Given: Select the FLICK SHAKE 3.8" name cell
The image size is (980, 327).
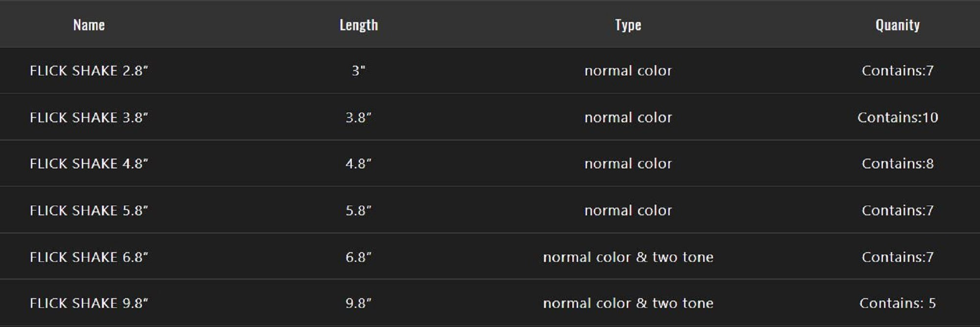Looking at the screenshot, I should [x=89, y=117].
